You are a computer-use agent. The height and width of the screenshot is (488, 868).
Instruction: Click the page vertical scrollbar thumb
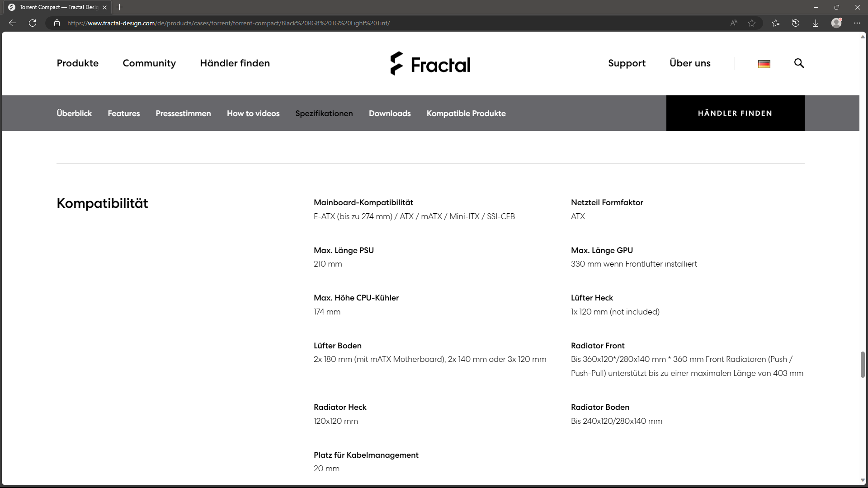[863, 364]
